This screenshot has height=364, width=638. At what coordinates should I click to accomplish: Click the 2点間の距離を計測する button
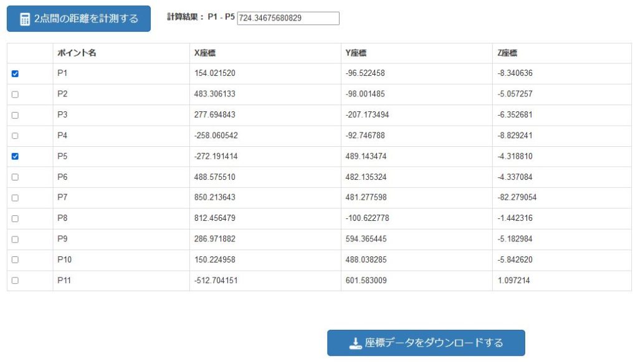point(79,19)
